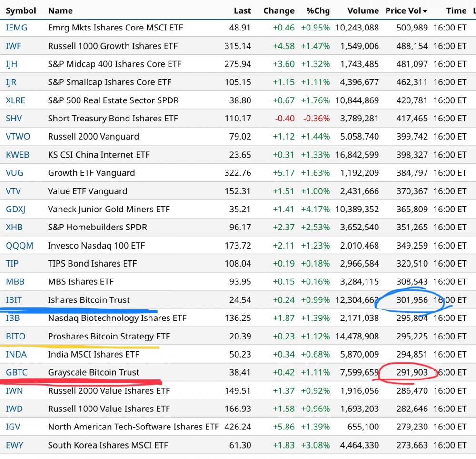Open the QQQM symbol link
Image resolution: width=476 pixels, height=459 pixels.
pos(20,245)
